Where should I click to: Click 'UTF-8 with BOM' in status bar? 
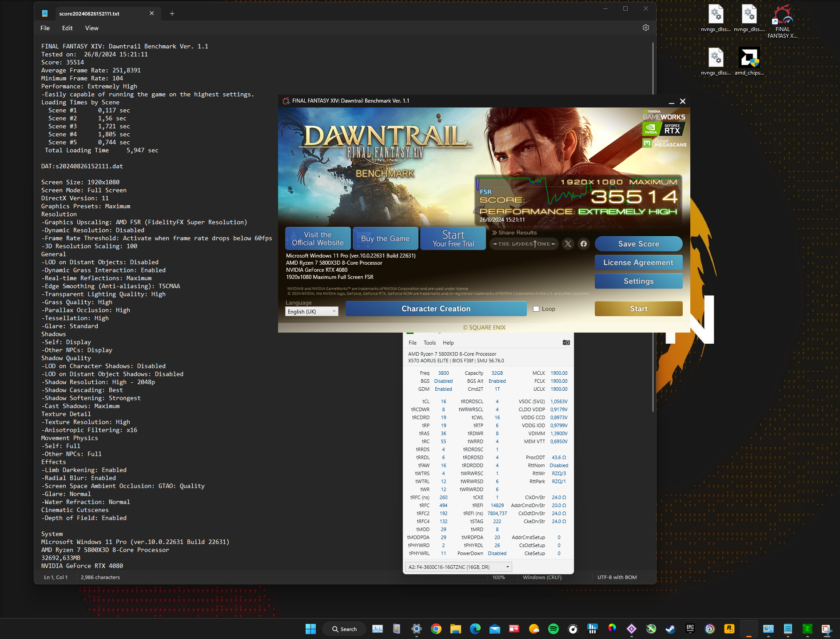pos(617,577)
